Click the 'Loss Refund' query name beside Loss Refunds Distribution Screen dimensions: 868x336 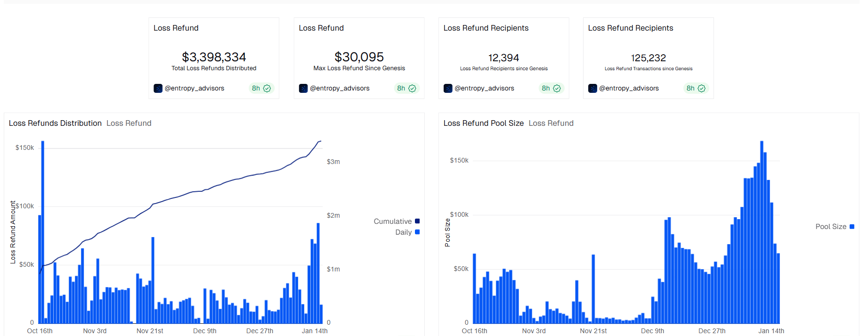click(129, 123)
